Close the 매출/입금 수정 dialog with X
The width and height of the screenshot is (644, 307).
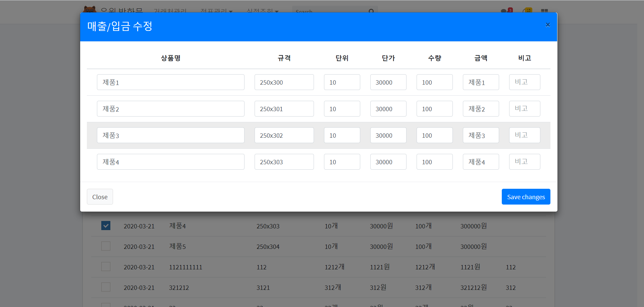pyautogui.click(x=548, y=25)
